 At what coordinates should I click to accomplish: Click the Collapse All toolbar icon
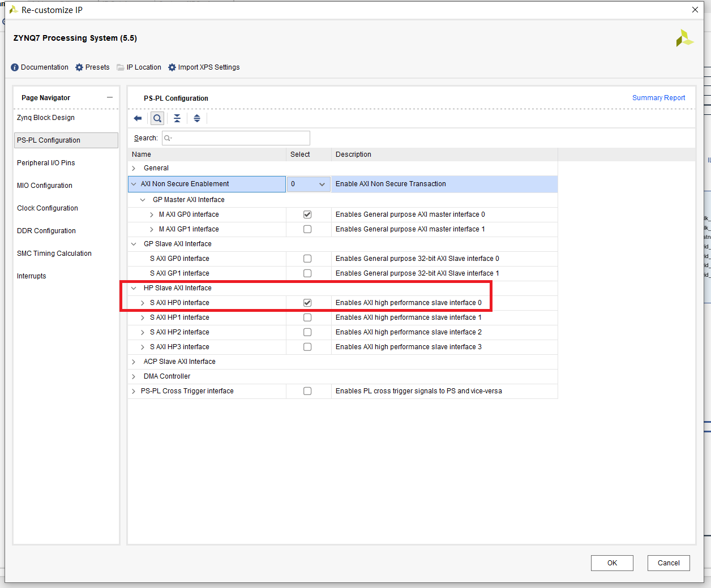[177, 118]
